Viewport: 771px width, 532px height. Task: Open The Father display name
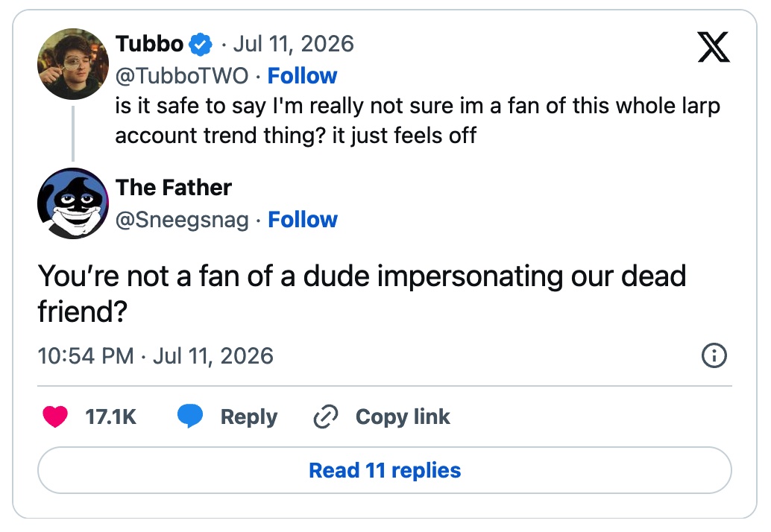coord(174,188)
